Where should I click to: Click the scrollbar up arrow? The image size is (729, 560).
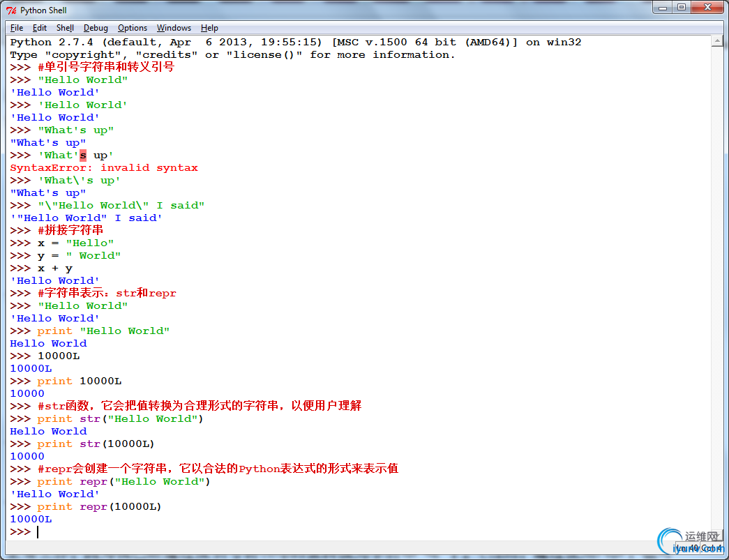[x=717, y=42]
